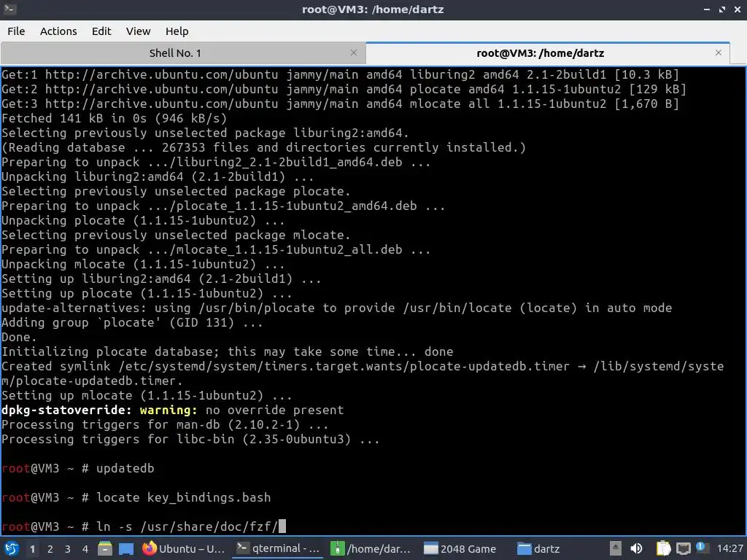Open the clipboard manager tray icon
The image size is (747, 560).
tap(662, 548)
